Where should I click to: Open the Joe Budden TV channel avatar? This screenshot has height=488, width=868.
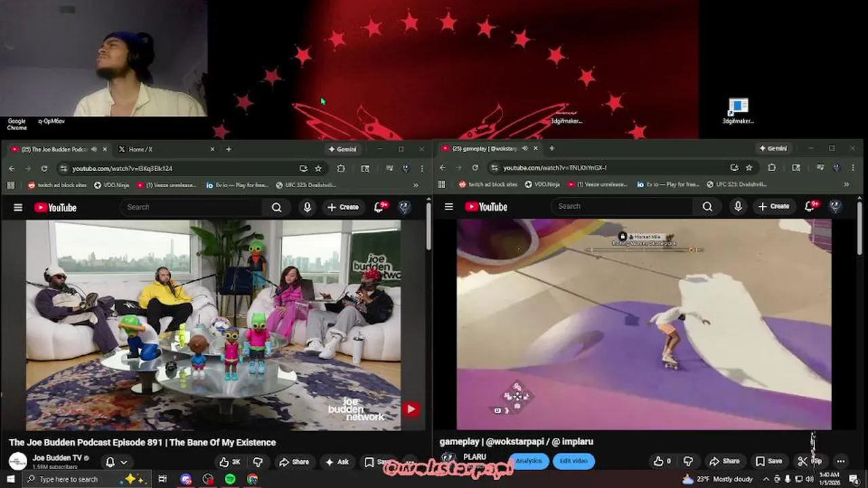click(18, 462)
